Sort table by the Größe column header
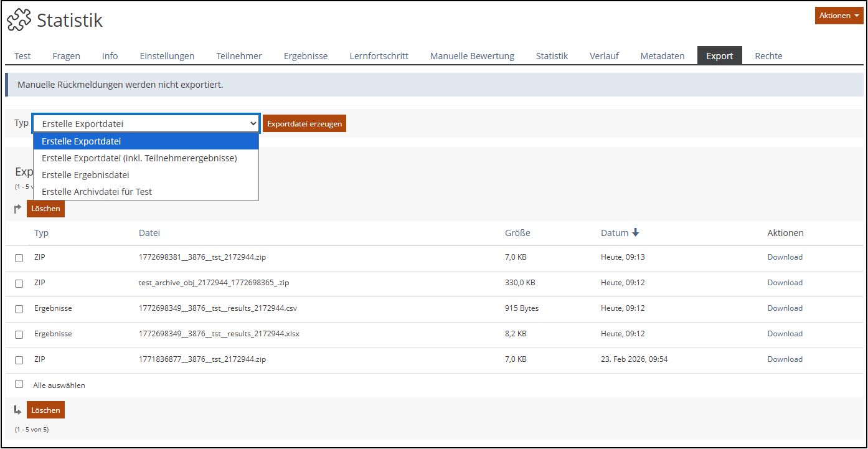Image resolution: width=868 pixels, height=449 pixels. coord(517,233)
